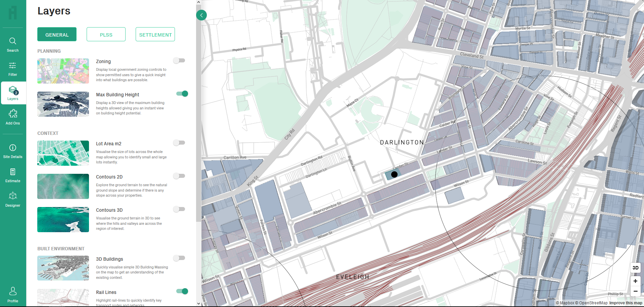Turn on Lot Area m2 layer
Screen dimensions: 644x307
coord(179,143)
